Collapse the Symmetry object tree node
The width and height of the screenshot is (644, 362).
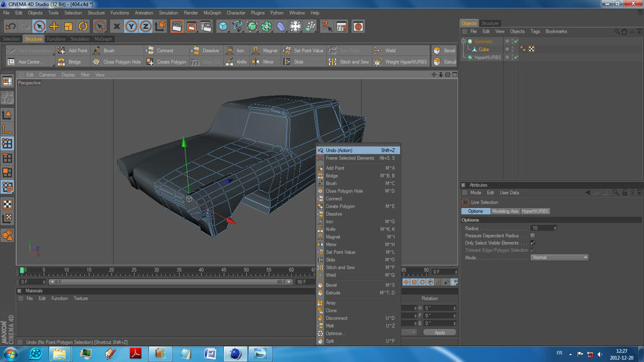click(x=464, y=41)
